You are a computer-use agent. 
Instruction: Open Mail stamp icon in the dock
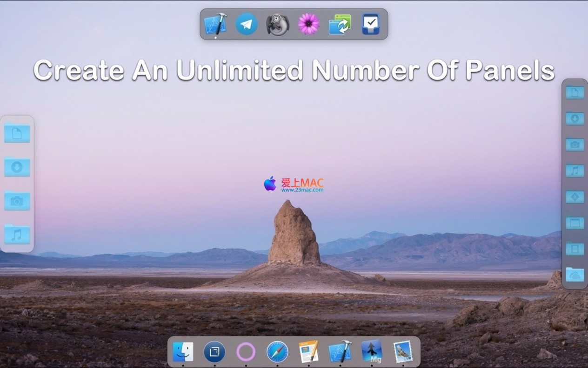403,351
